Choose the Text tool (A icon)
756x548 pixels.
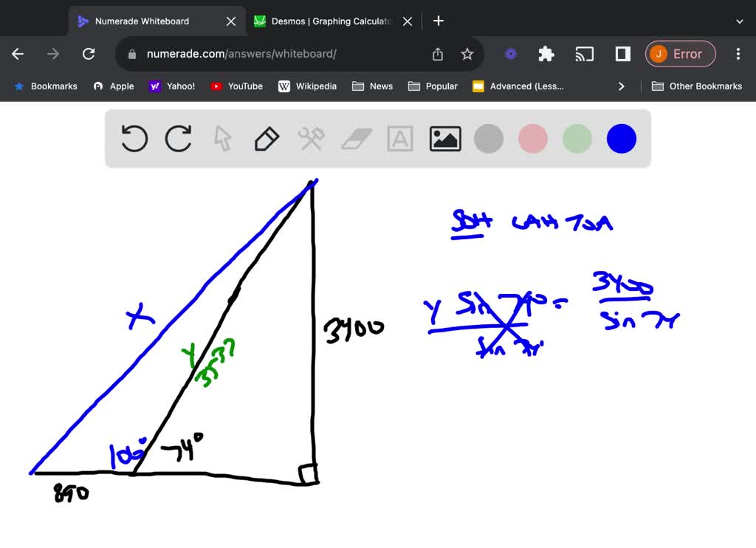[x=399, y=138]
